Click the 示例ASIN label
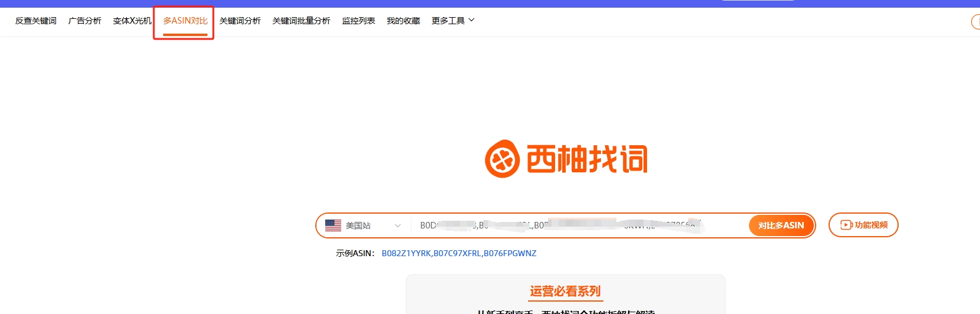The width and height of the screenshot is (980, 314). pyautogui.click(x=355, y=253)
